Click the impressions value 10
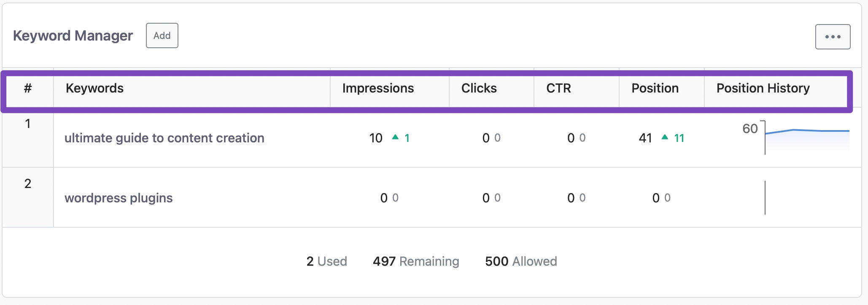868x305 pixels. pos(375,138)
